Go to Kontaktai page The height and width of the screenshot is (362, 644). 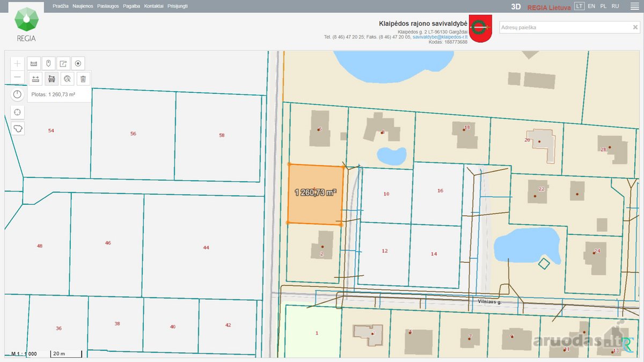coord(153,6)
